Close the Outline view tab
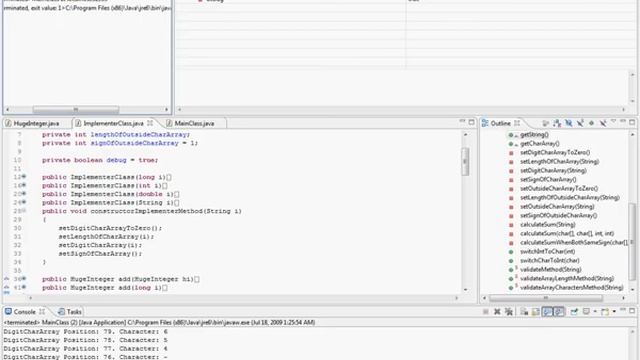640x360 pixels. pyautogui.click(x=517, y=123)
